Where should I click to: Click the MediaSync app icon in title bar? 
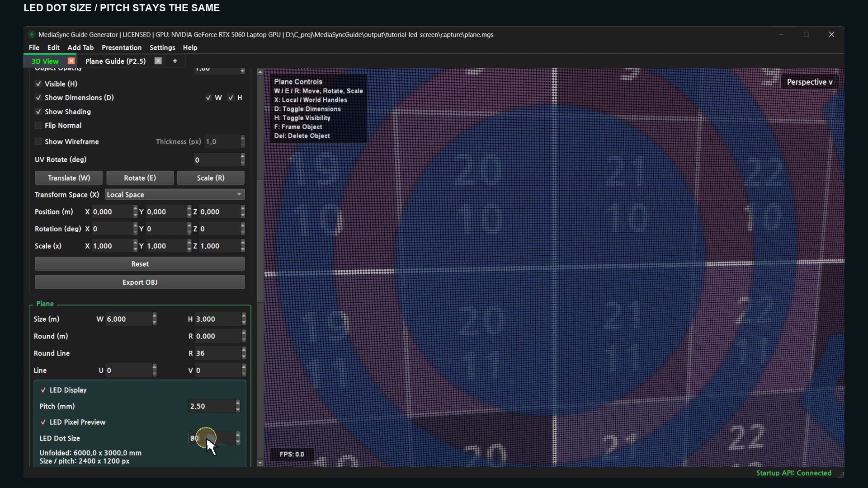[x=31, y=34]
